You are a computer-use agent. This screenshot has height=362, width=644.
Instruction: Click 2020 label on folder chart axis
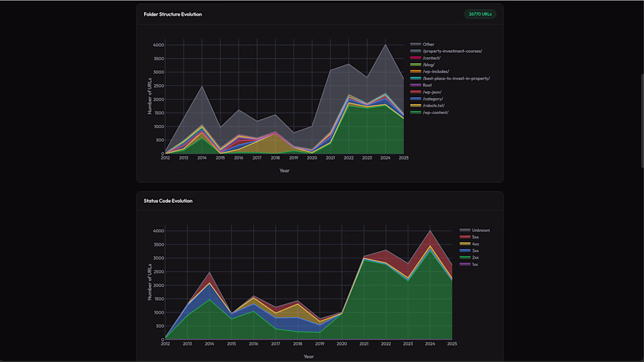(311, 158)
